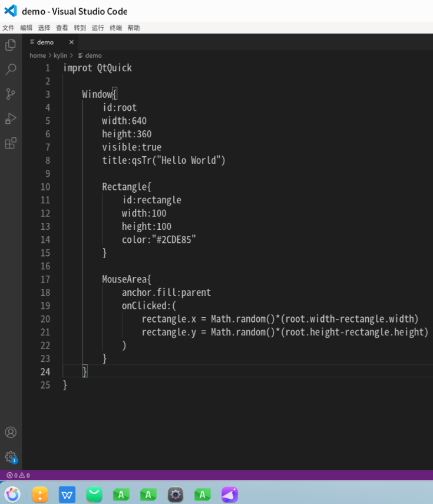The width and height of the screenshot is (433, 504).
Task: Click line number 17 in gutter
Action: tap(45, 279)
